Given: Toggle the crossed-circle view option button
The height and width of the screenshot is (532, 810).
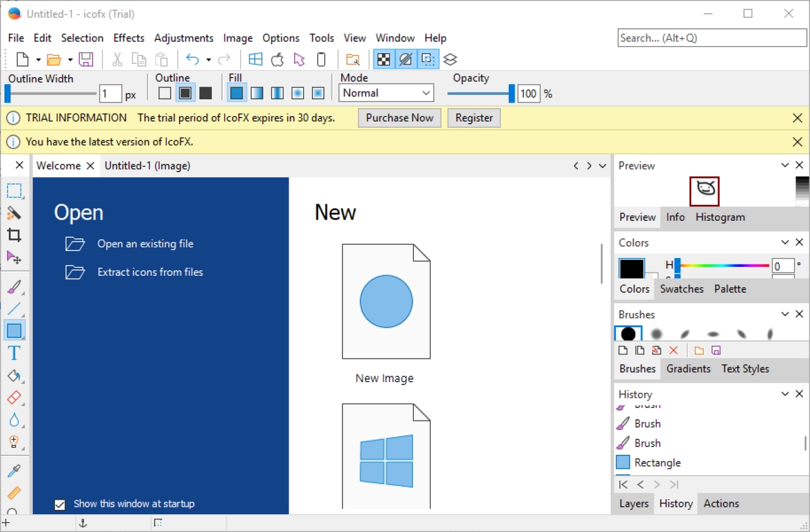Looking at the screenshot, I should point(406,59).
